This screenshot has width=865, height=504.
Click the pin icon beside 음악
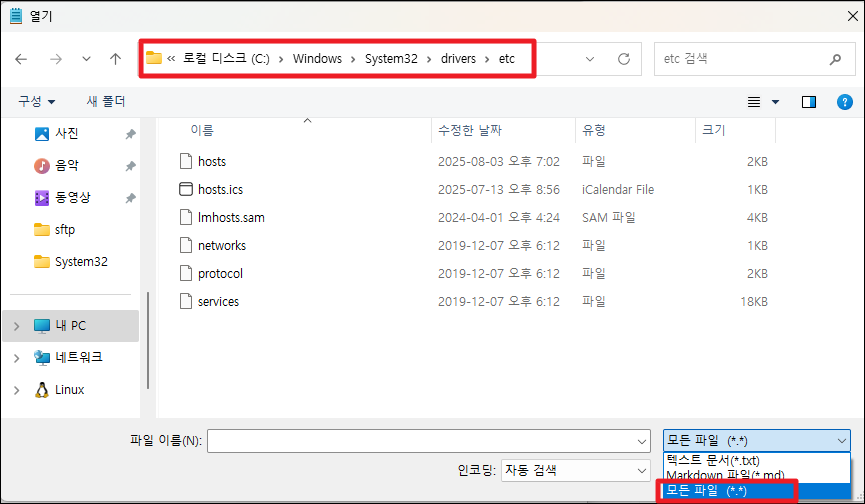(130, 166)
